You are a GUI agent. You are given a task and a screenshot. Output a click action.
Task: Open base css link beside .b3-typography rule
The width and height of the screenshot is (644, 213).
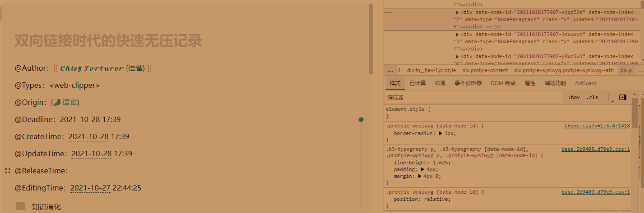[596, 149]
